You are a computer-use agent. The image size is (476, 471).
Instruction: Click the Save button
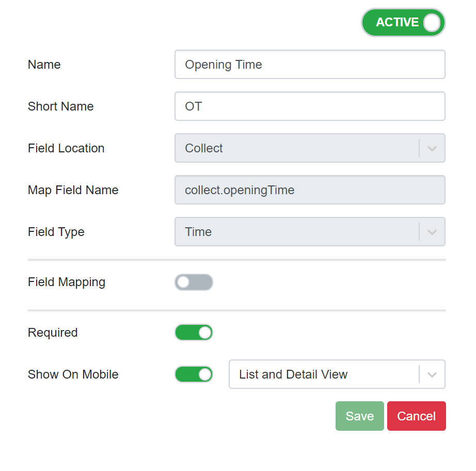pyautogui.click(x=359, y=416)
